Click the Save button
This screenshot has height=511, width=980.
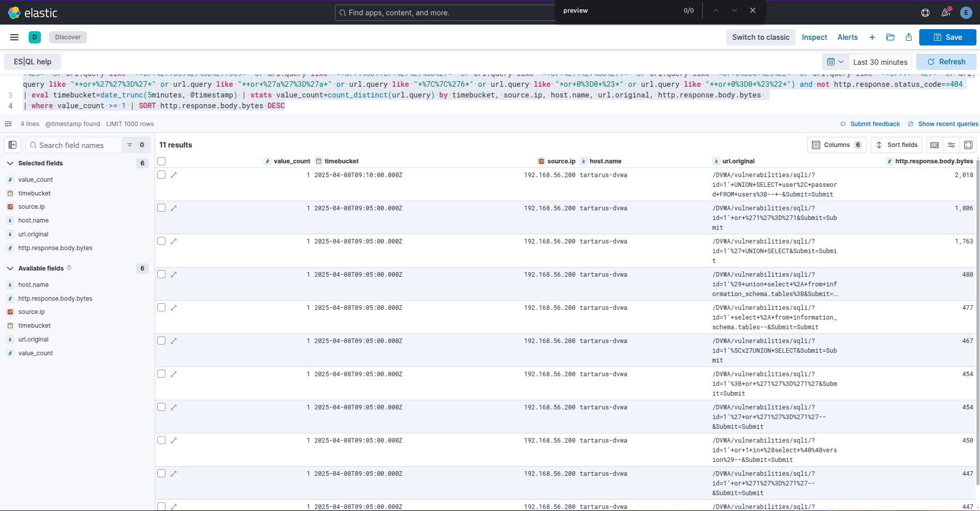point(947,37)
